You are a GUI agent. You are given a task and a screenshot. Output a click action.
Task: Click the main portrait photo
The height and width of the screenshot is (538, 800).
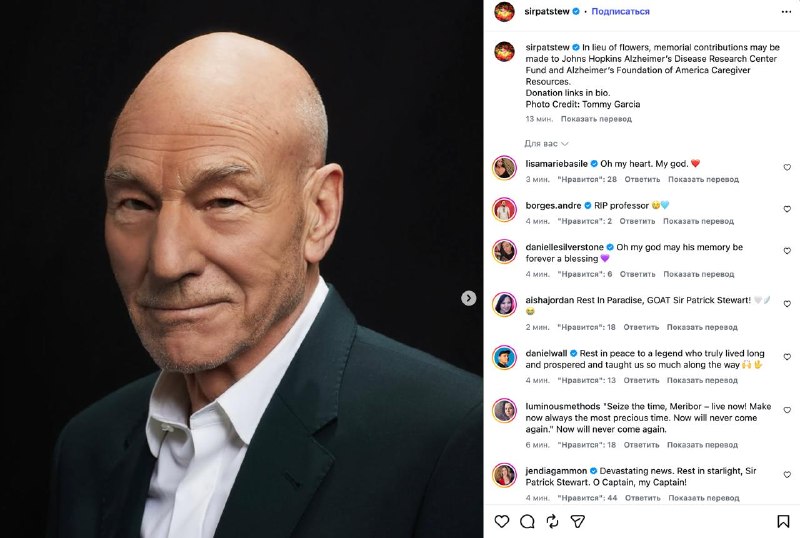241,269
